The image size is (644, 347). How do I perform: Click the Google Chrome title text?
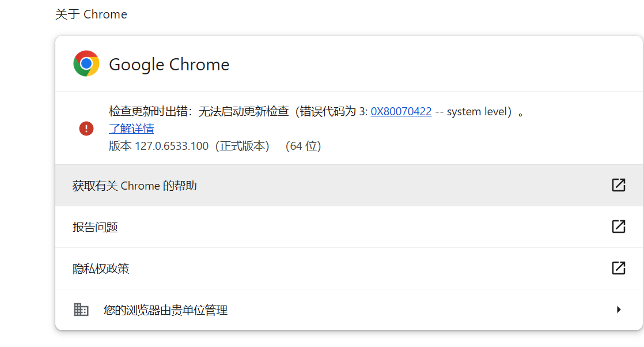pos(169,65)
